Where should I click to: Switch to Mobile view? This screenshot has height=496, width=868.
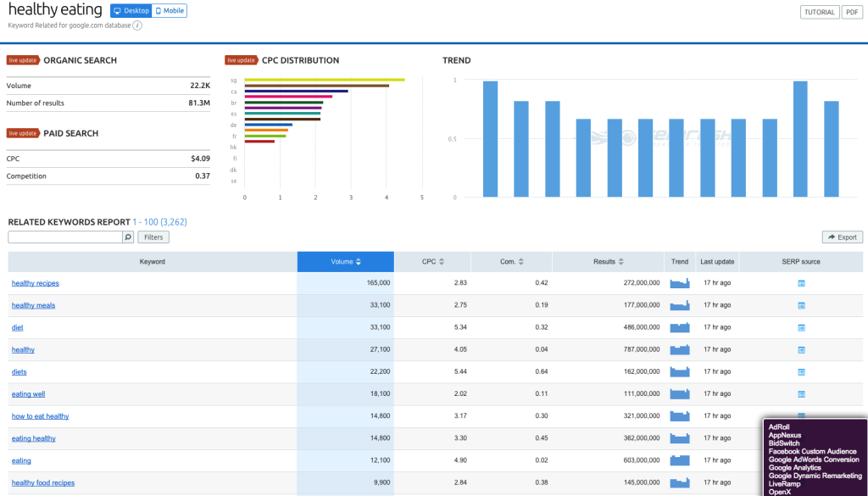[x=170, y=10]
